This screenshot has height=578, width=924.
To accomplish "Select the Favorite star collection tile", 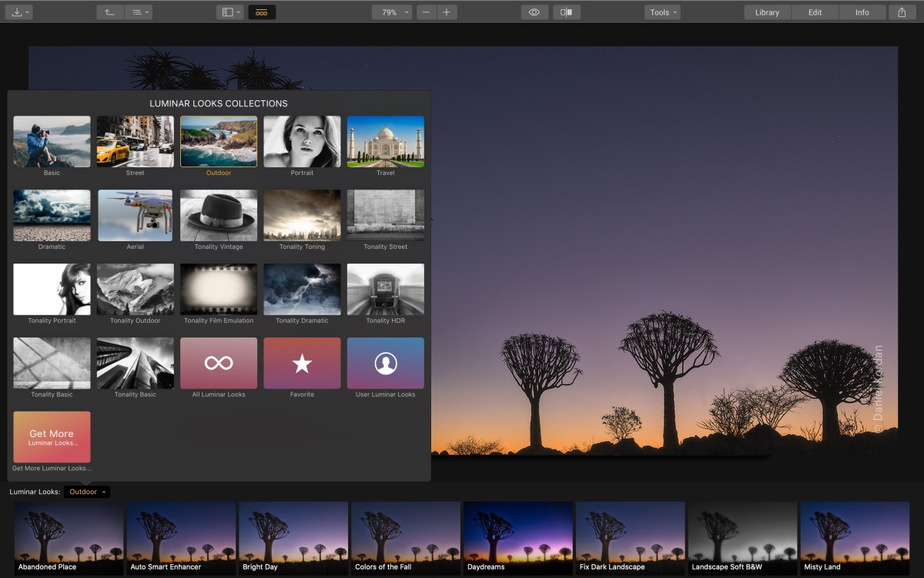I will [302, 363].
